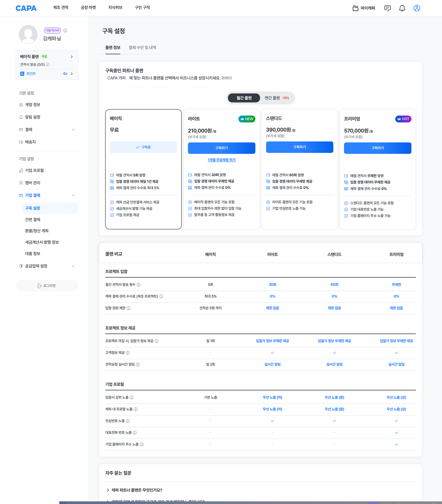Switch to 결제 수단 및 내역 tab
Viewport: 442px width, 504px height.
(142, 48)
